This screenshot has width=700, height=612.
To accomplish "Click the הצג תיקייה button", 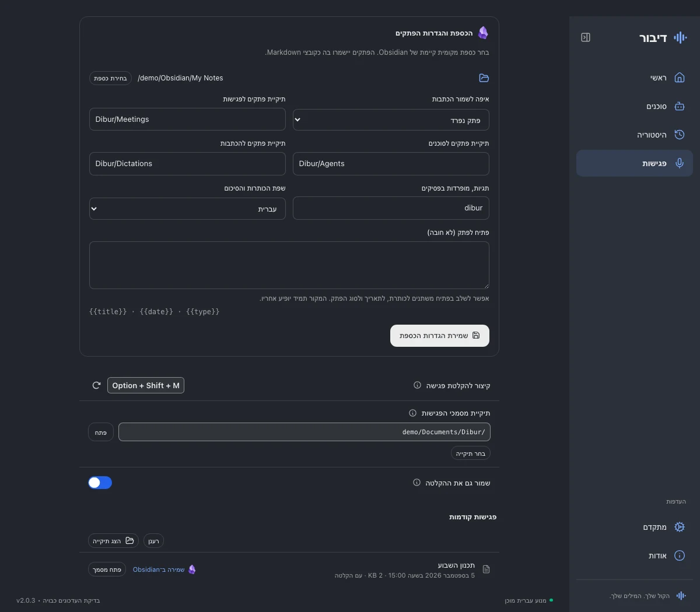I will point(113,541).
